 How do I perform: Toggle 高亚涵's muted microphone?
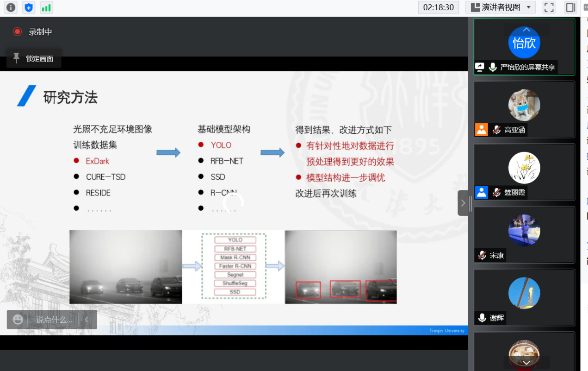(x=496, y=130)
